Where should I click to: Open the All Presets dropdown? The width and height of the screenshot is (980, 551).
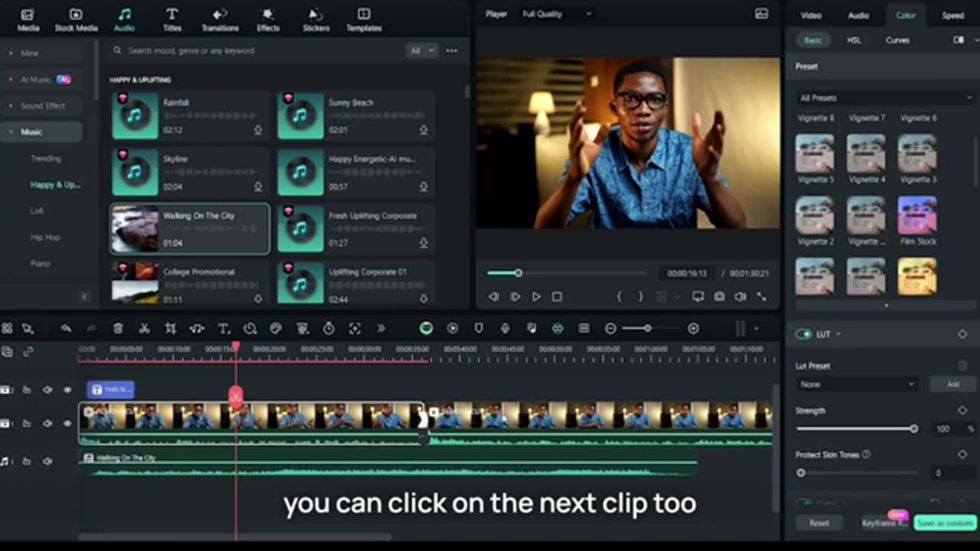[x=884, y=98]
